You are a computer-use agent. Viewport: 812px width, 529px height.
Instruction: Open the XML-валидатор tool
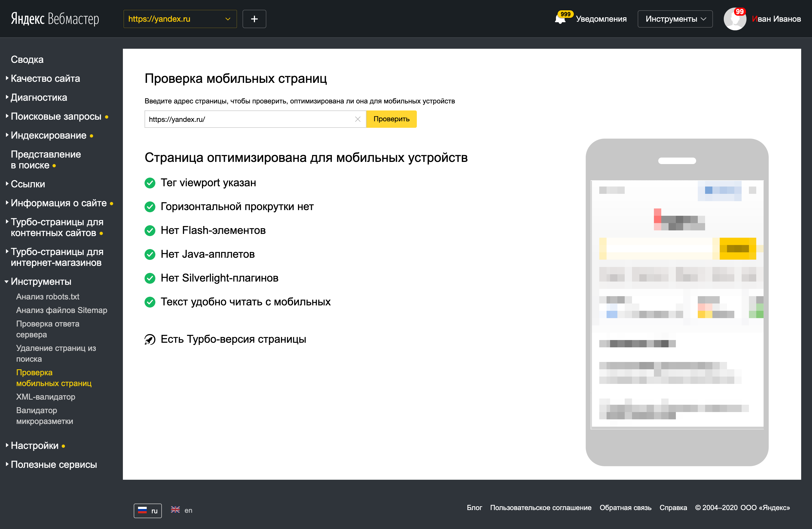46,397
